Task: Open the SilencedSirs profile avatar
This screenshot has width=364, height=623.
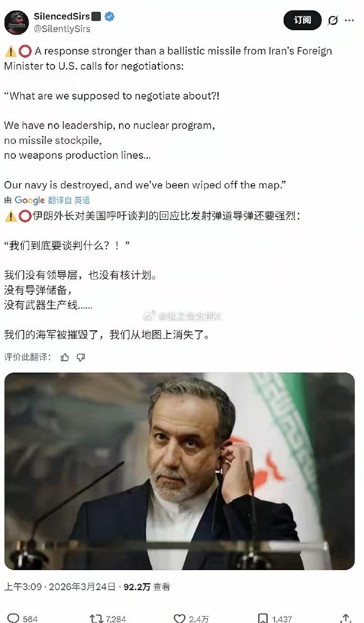Action: tap(17, 23)
